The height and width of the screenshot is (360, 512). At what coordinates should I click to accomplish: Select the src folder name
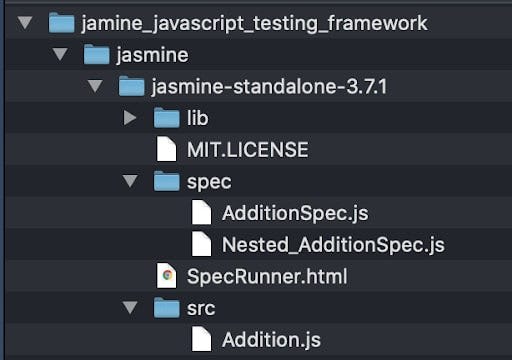click(201, 309)
